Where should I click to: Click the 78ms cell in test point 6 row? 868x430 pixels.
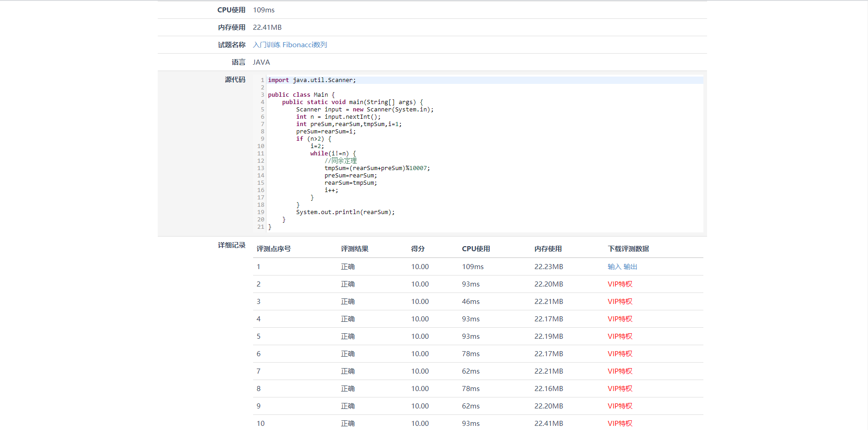pyautogui.click(x=470, y=354)
